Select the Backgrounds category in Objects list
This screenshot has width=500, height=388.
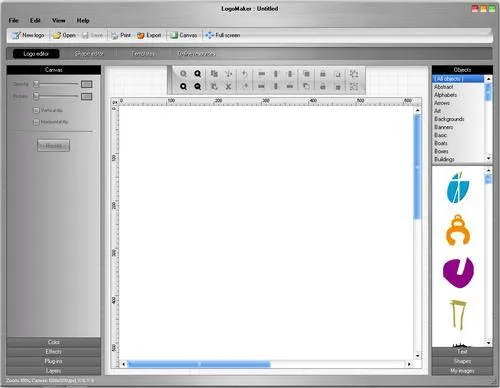pyautogui.click(x=449, y=119)
